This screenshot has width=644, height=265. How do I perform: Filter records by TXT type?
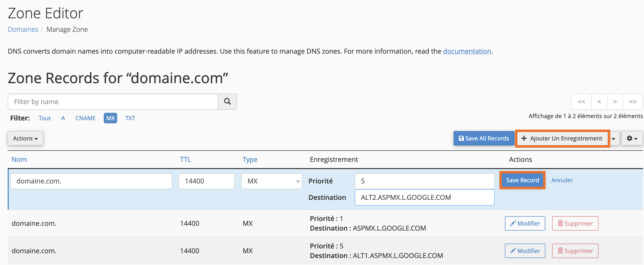point(130,118)
